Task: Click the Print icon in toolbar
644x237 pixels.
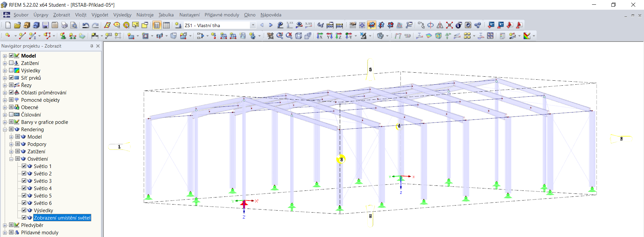Action: point(64,25)
